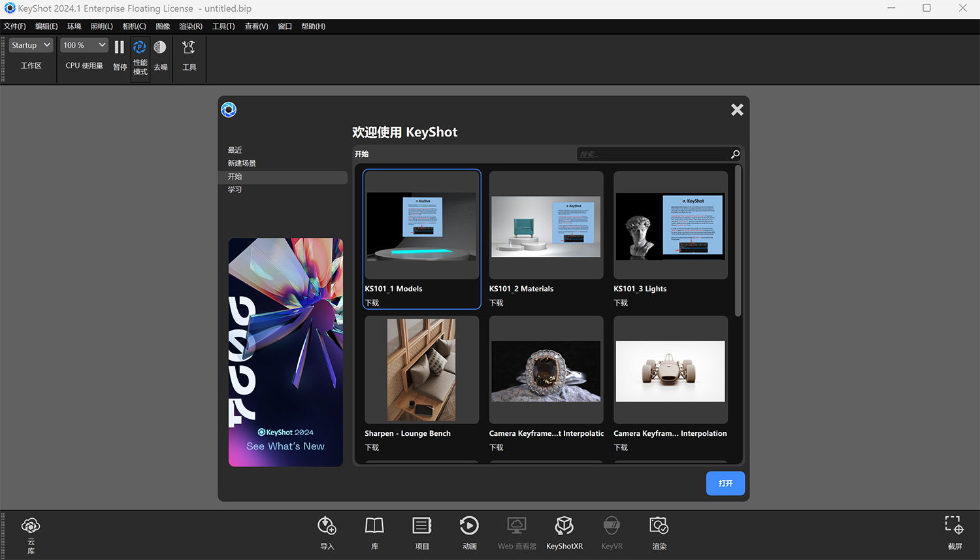Click Download under KS101_2 Materials
Image resolution: width=980 pixels, height=560 pixels.
pos(497,303)
